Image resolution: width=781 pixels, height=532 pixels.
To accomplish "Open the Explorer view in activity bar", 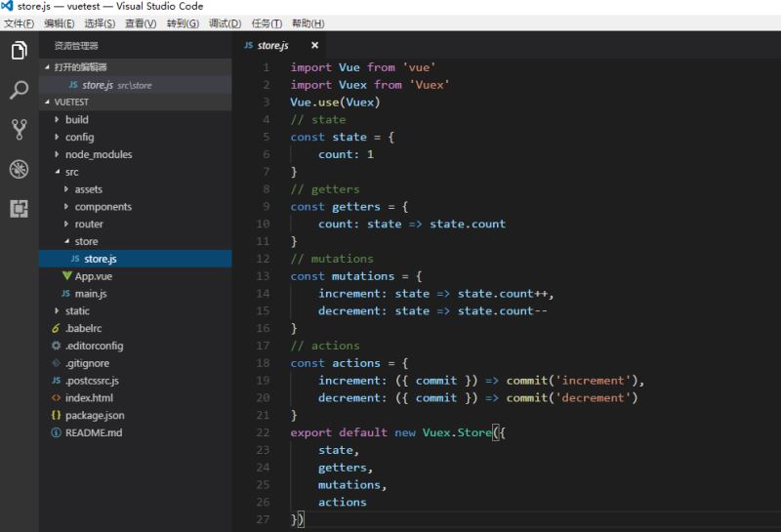I will click(19, 51).
